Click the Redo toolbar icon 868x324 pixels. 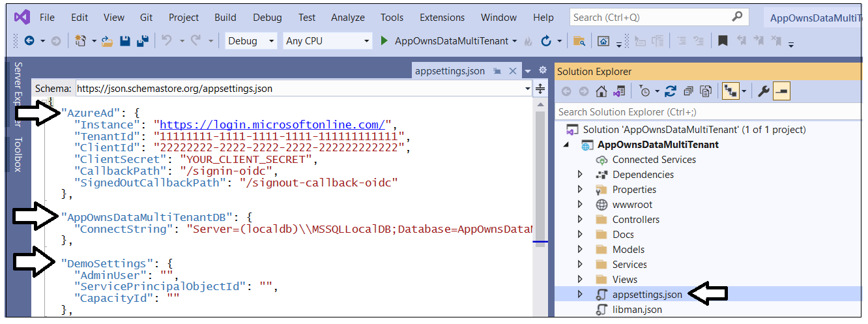pyautogui.click(x=195, y=41)
